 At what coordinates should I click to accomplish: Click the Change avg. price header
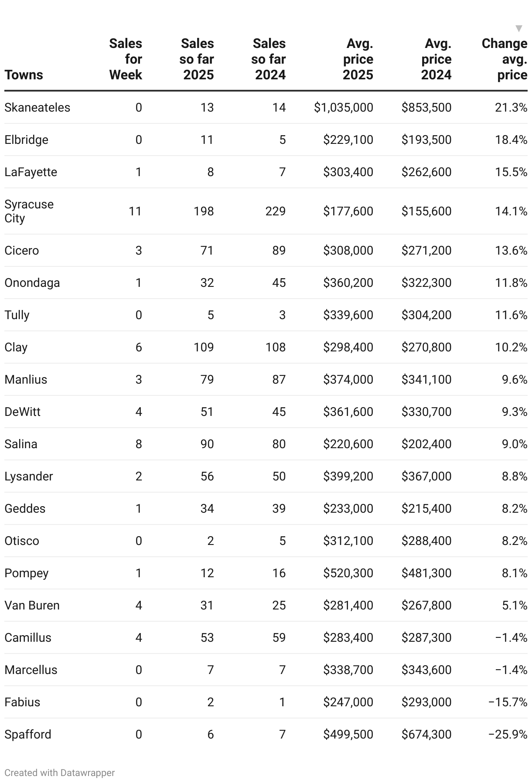pyautogui.click(x=505, y=59)
